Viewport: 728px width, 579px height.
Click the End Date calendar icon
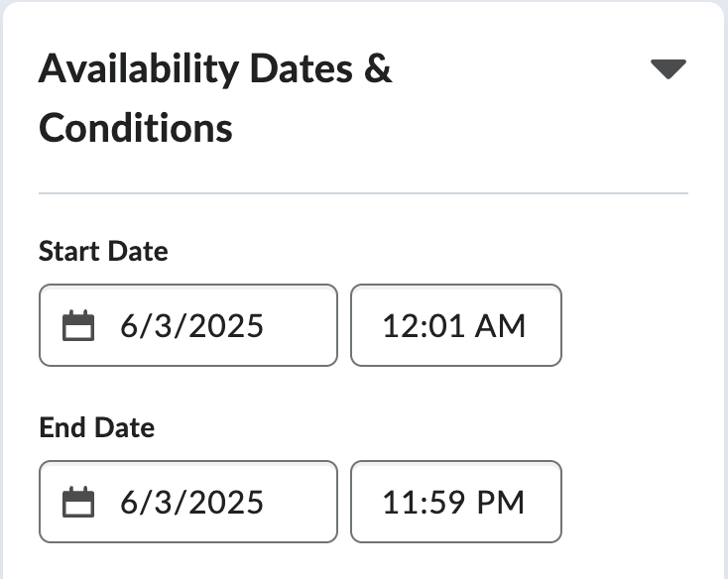point(78,502)
